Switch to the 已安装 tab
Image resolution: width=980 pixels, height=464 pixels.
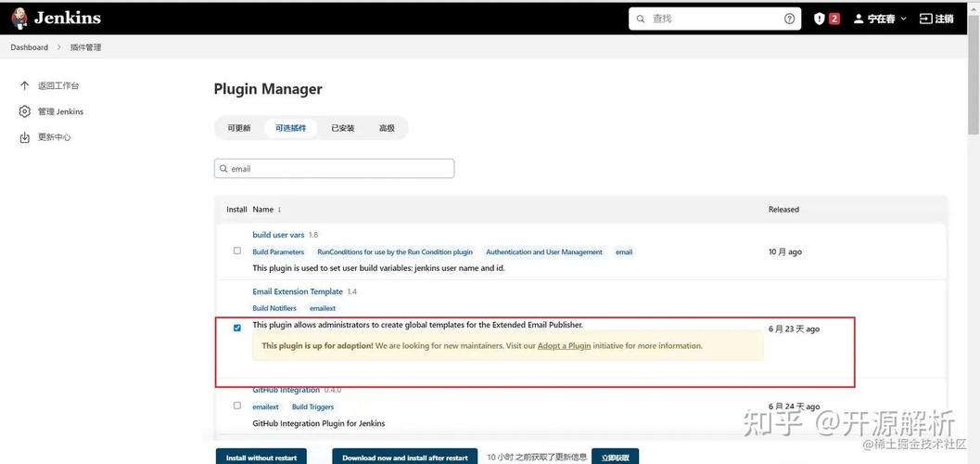(x=342, y=127)
